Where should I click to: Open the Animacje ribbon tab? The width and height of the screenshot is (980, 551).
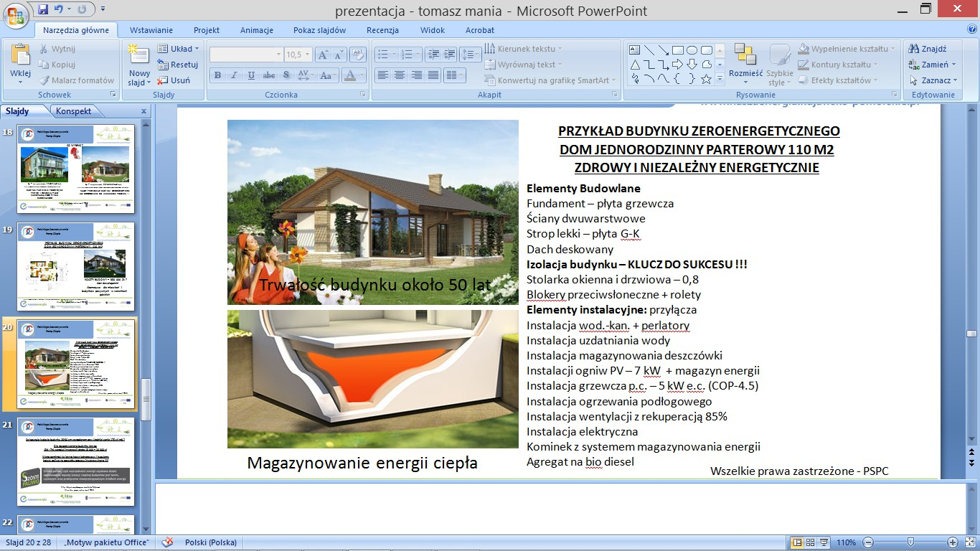[257, 30]
